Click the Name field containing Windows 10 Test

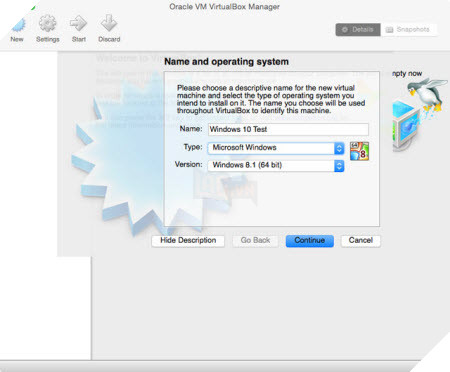pos(288,129)
